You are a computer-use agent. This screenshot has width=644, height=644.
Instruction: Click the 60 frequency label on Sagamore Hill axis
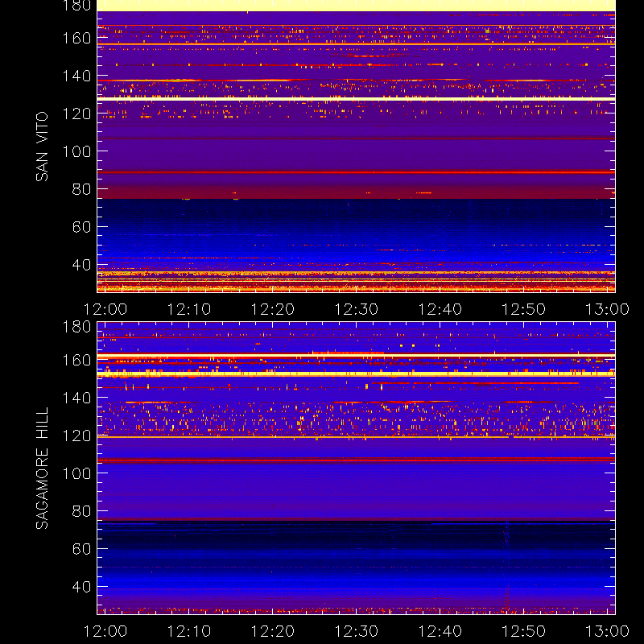pos(81,549)
